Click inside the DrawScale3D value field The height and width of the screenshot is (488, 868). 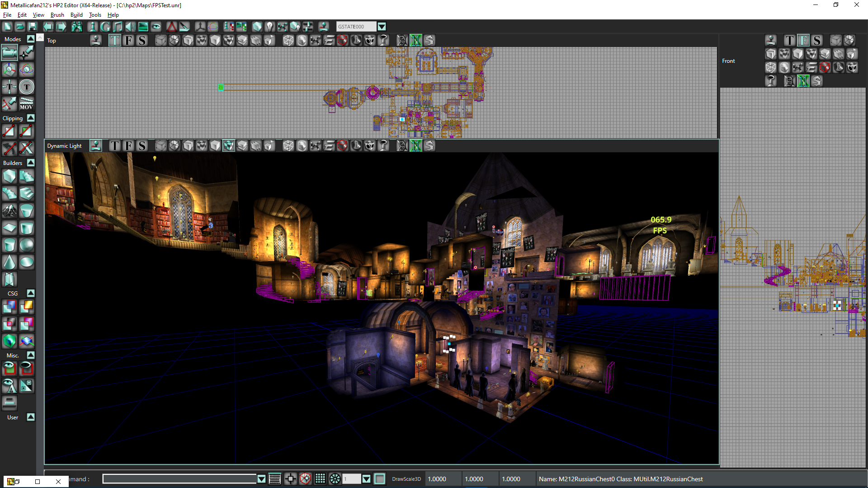point(438,479)
